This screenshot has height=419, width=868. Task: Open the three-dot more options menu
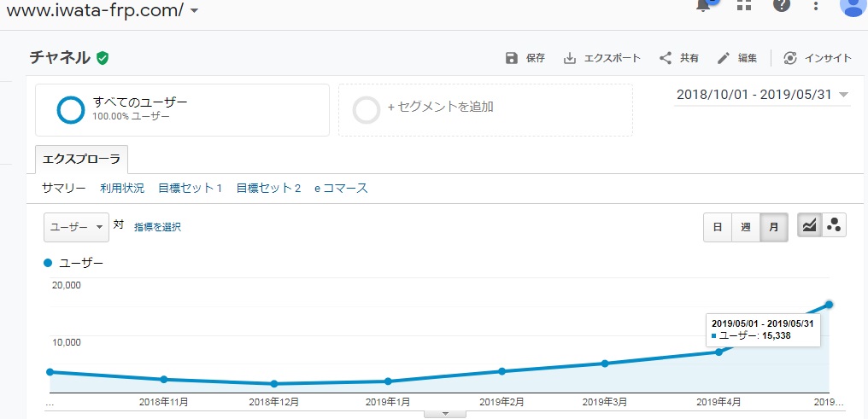(x=815, y=5)
